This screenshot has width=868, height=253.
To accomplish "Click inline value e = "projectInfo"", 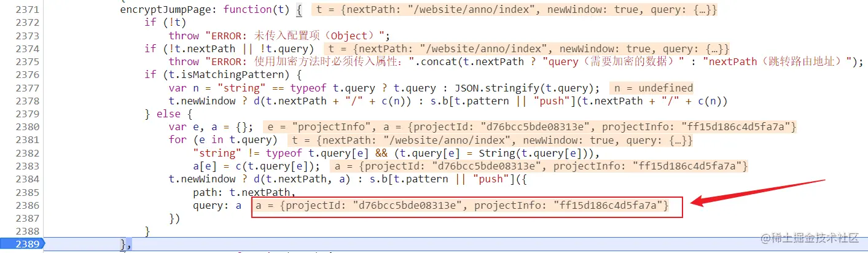I will click(x=318, y=127).
